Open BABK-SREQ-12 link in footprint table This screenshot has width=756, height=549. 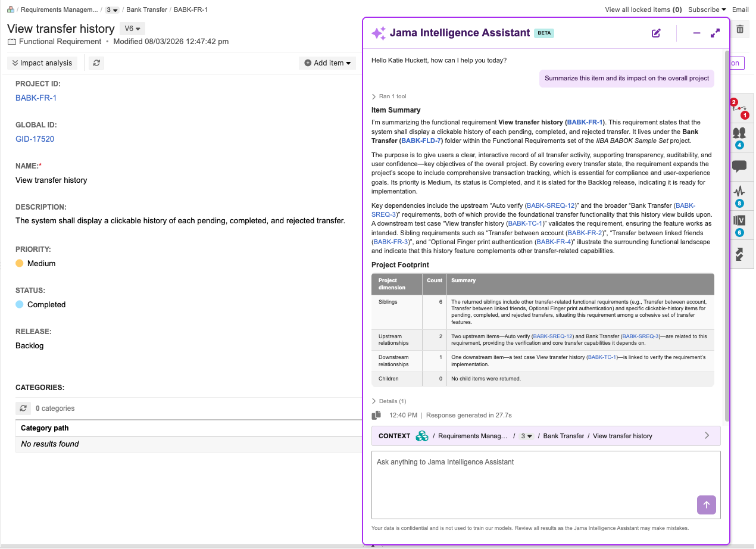click(x=552, y=336)
